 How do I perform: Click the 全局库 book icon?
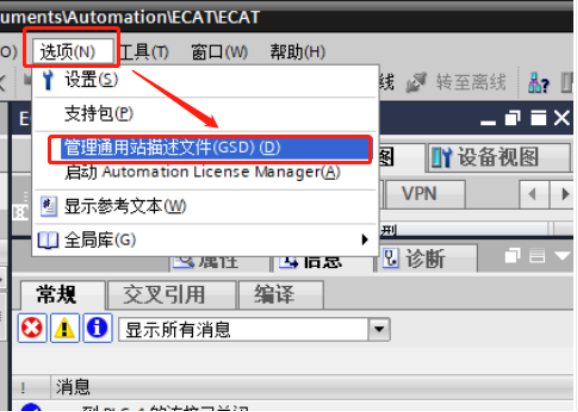(48, 240)
